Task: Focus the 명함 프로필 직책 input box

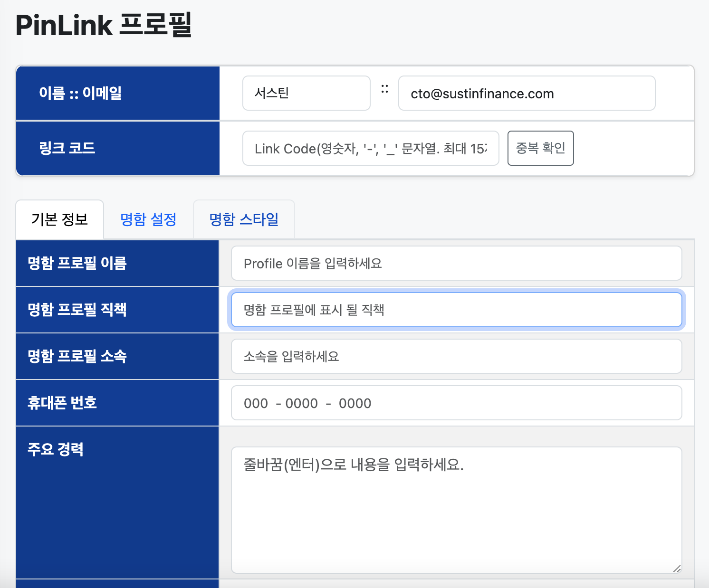Action: (x=456, y=310)
